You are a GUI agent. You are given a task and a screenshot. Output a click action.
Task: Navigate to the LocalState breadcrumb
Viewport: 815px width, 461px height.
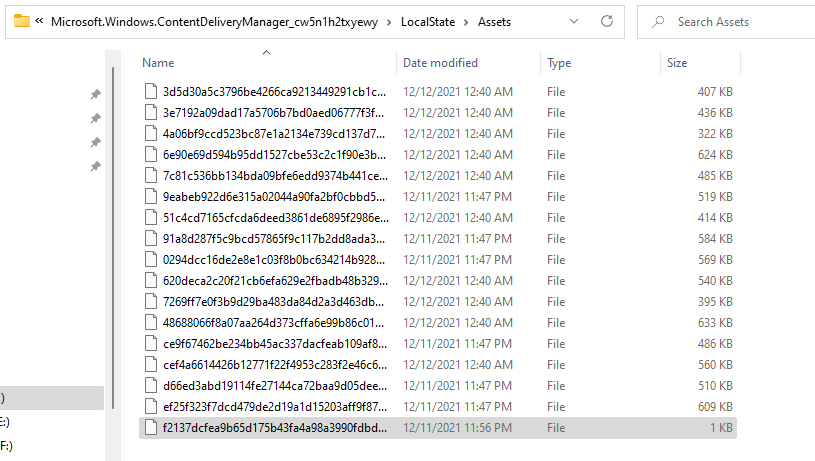(x=428, y=22)
